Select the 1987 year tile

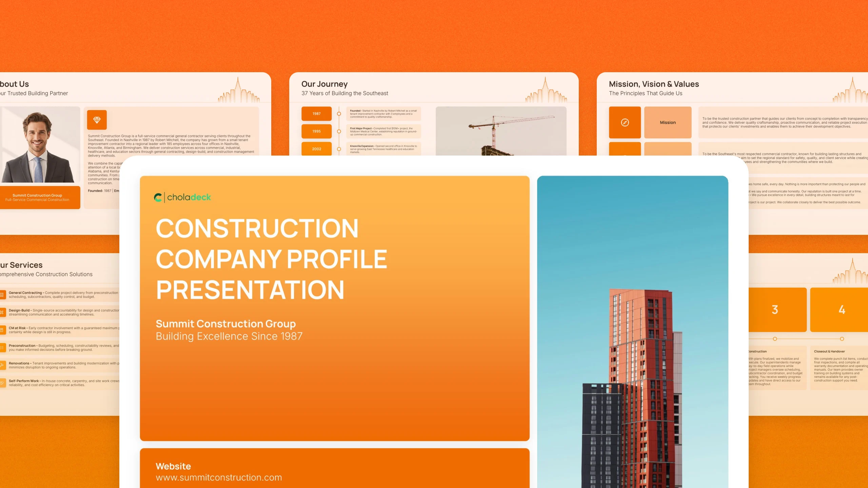click(x=316, y=114)
